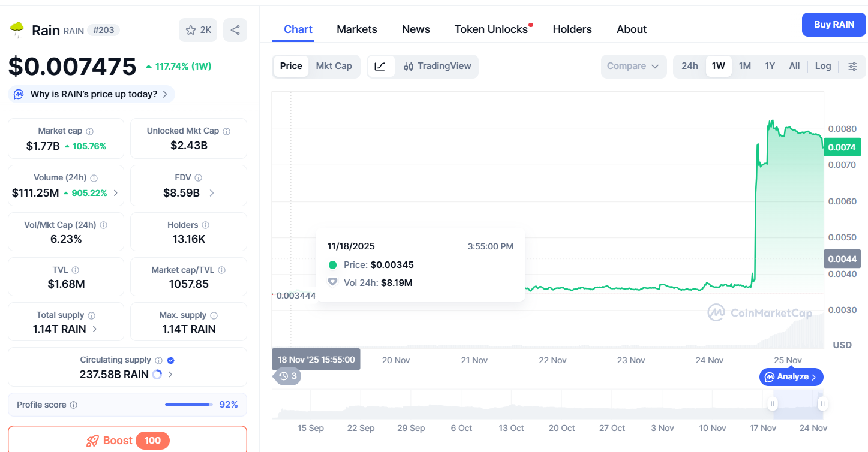Add Rain to watchlist with star button

pos(198,30)
